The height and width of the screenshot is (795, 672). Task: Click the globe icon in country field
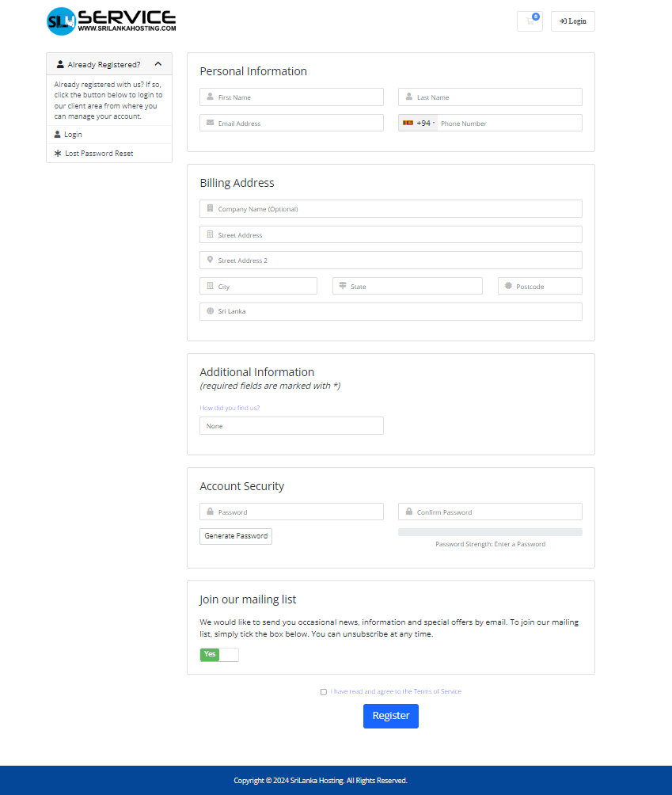[210, 311]
